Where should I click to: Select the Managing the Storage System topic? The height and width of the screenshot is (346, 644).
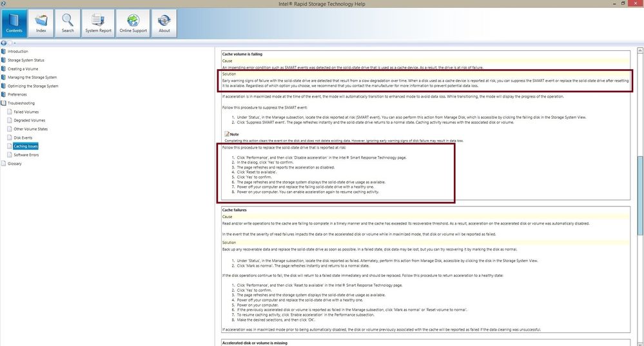coord(32,77)
